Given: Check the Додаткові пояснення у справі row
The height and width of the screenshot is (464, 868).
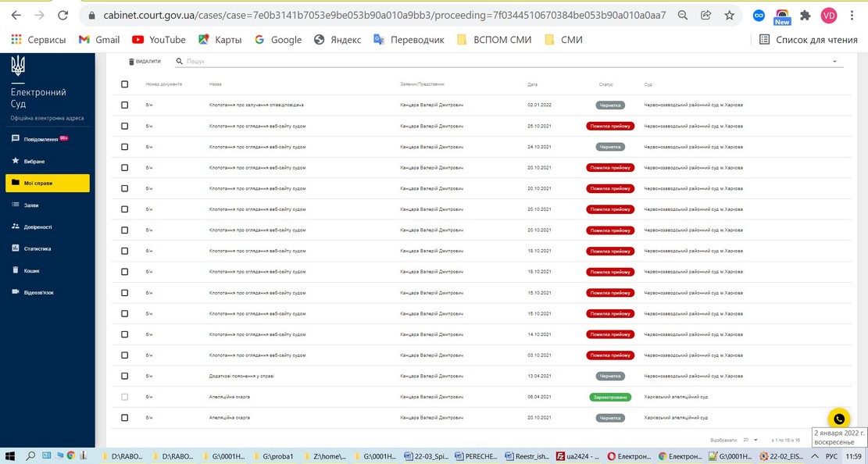Looking at the screenshot, I should pyautogui.click(x=124, y=376).
